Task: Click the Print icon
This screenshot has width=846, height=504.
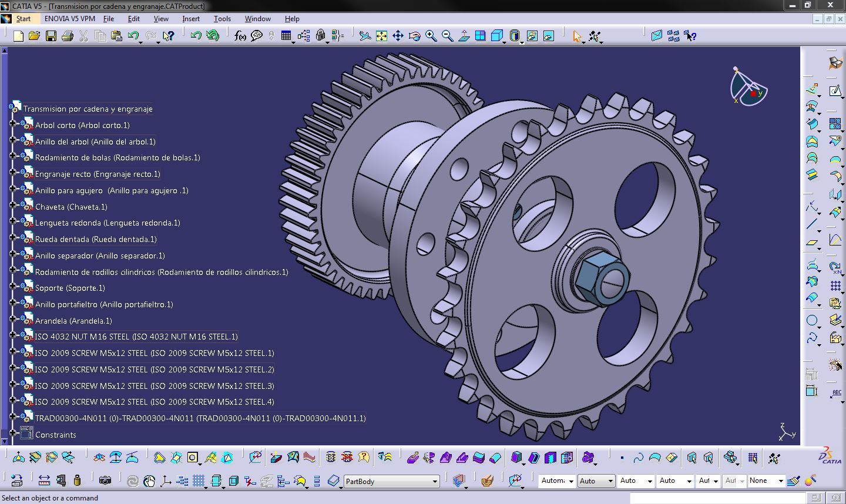Action: pos(67,36)
